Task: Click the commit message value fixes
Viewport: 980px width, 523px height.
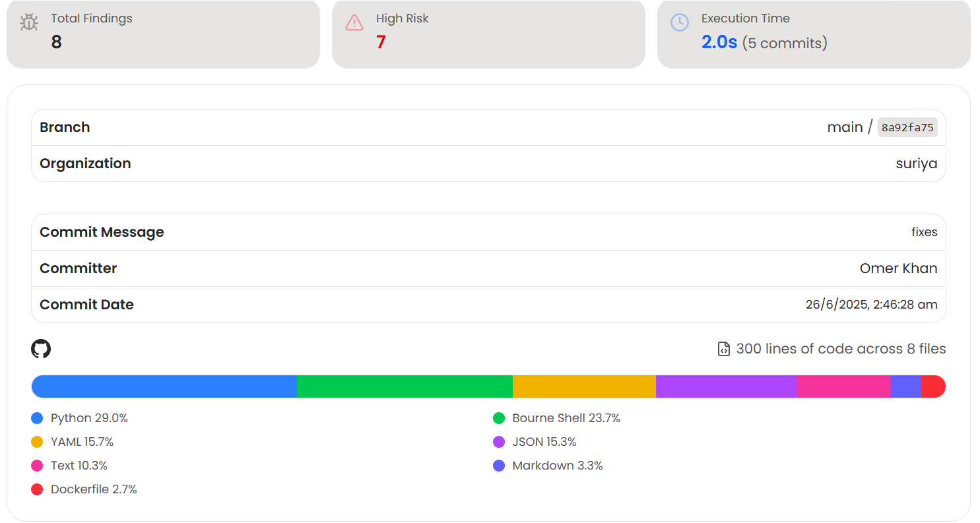Action: pyautogui.click(x=925, y=232)
